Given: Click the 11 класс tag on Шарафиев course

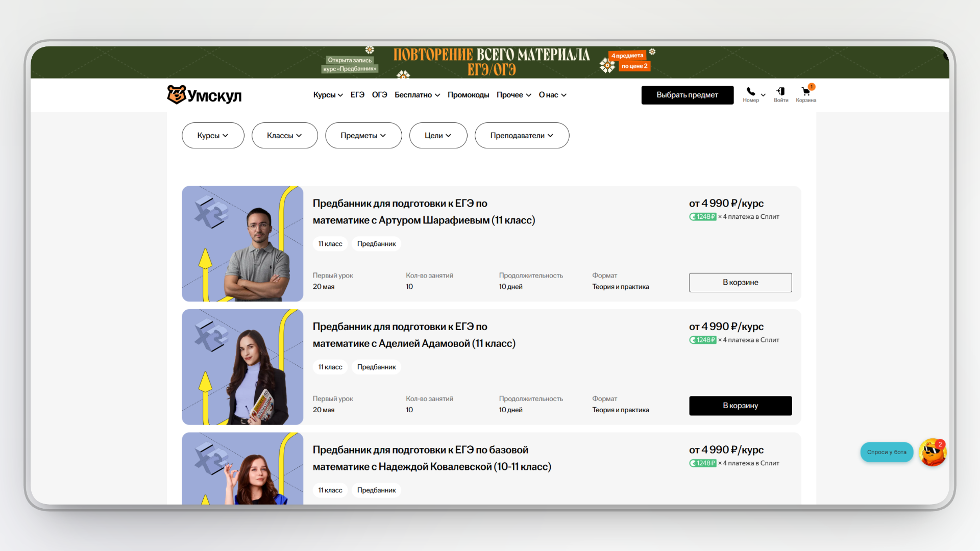Looking at the screenshot, I should coord(330,244).
